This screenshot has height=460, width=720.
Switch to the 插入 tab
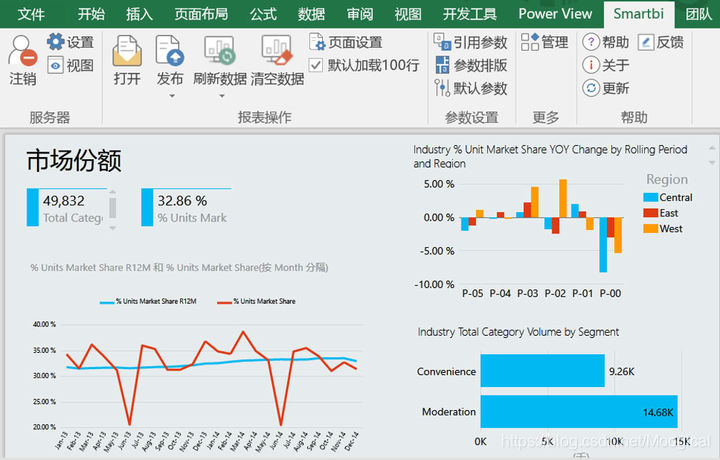click(x=139, y=14)
